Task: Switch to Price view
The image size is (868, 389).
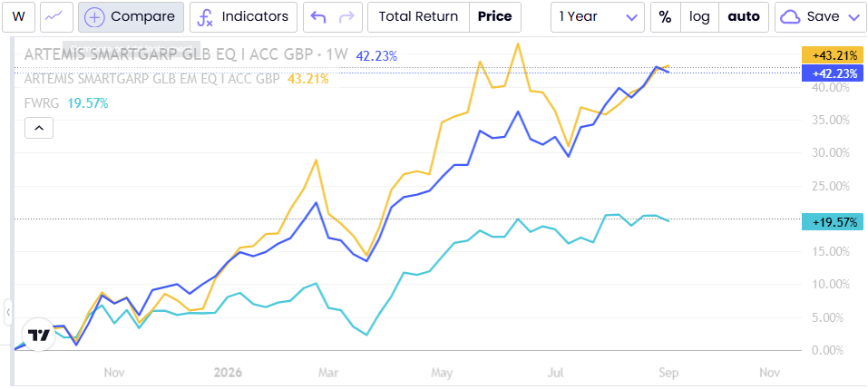Action: (495, 16)
